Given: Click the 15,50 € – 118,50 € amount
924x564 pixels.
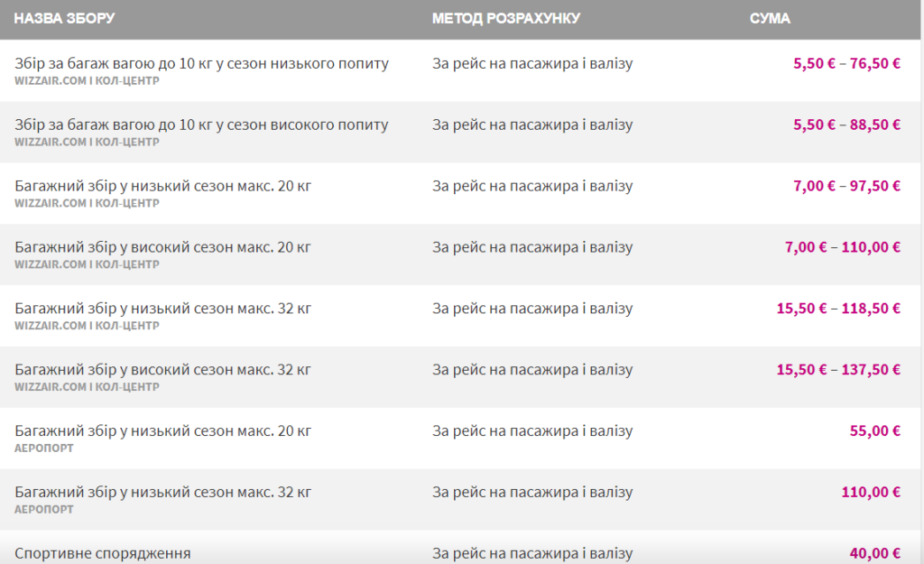Looking at the screenshot, I should pyautogui.click(x=838, y=309).
